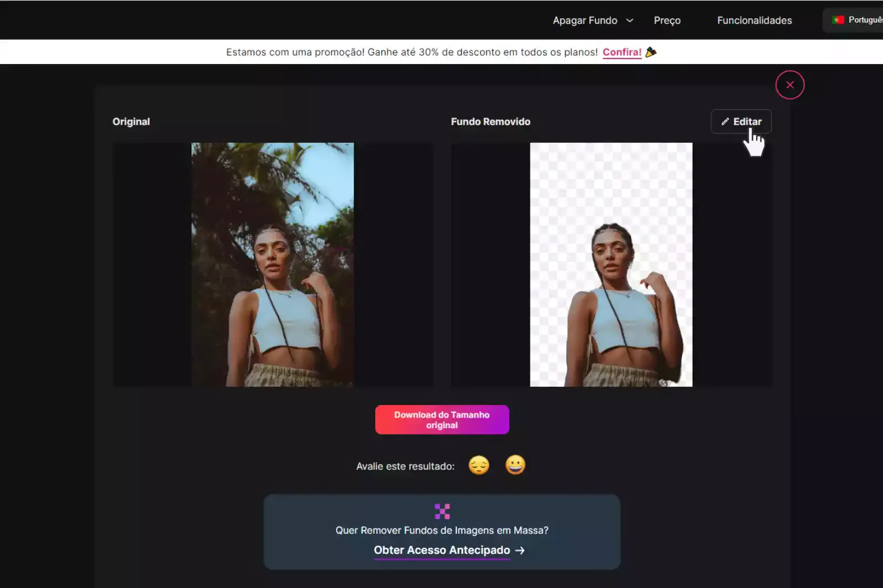883x588 pixels.
Task: Follow the Confira! promotion link
Action: coord(622,52)
